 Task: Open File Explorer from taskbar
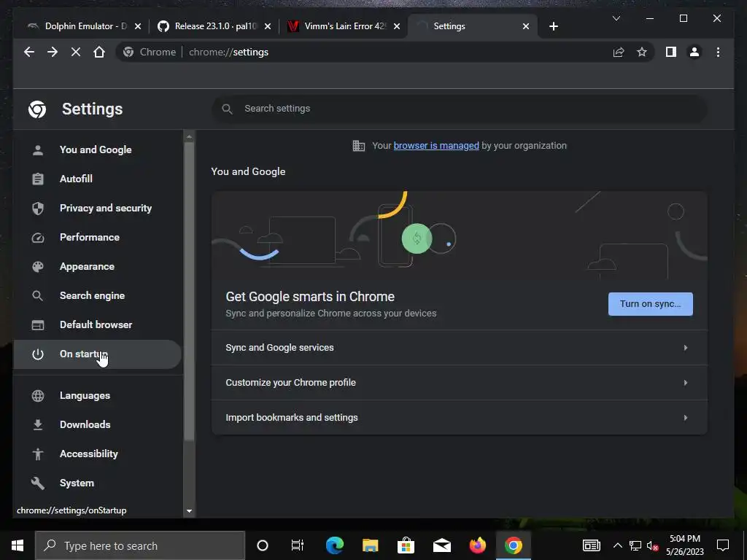click(370, 545)
